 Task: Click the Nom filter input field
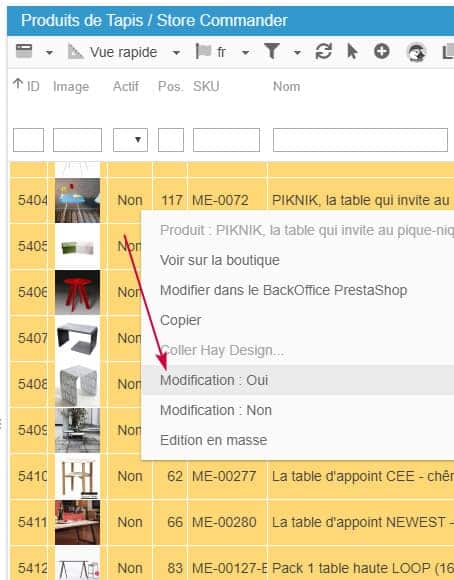(x=360, y=140)
